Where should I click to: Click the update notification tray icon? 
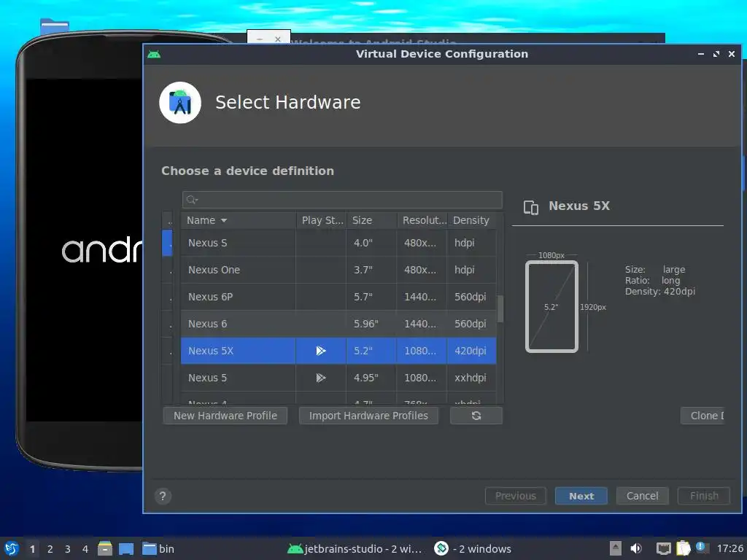point(701,547)
